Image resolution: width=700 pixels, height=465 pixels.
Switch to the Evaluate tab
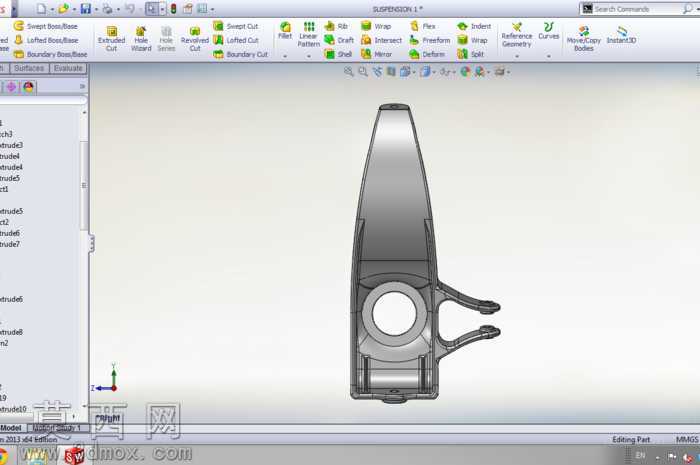tap(68, 68)
